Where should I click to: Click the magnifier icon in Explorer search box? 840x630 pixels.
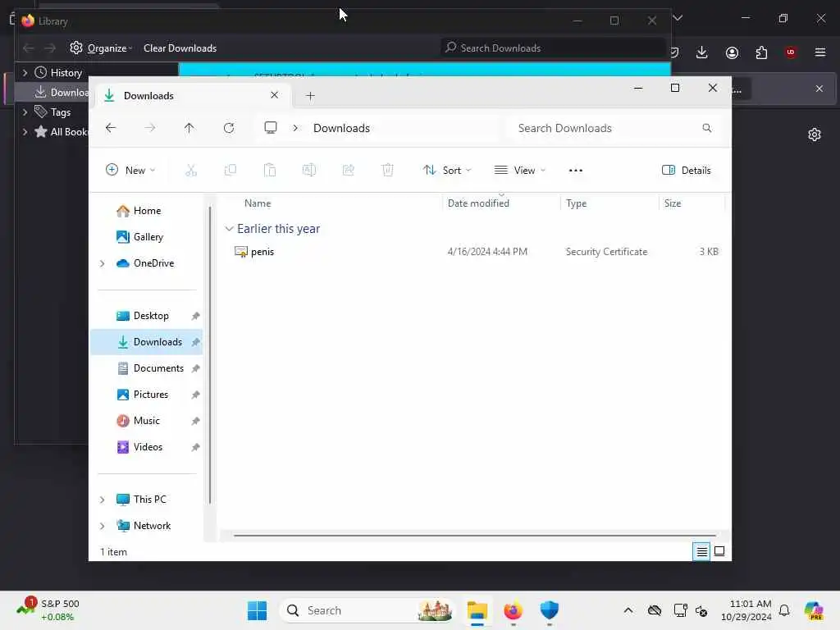(x=707, y=128)
